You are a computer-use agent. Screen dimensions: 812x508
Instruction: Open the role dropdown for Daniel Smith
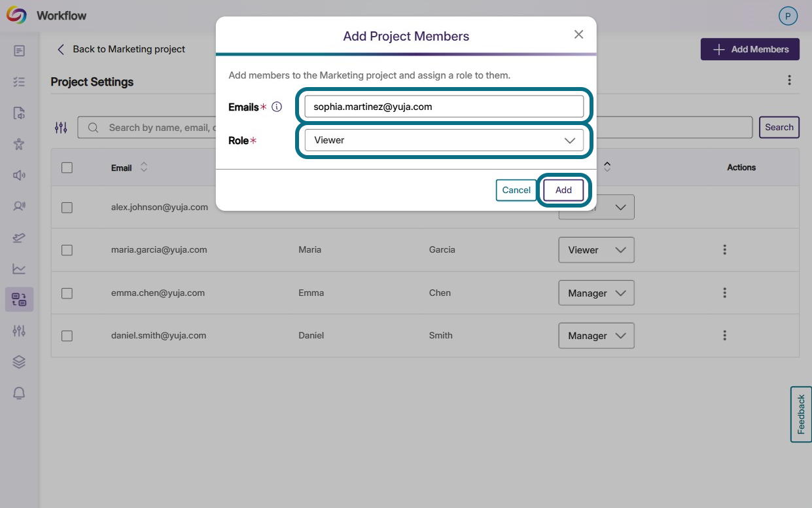(x=596, y=336)
